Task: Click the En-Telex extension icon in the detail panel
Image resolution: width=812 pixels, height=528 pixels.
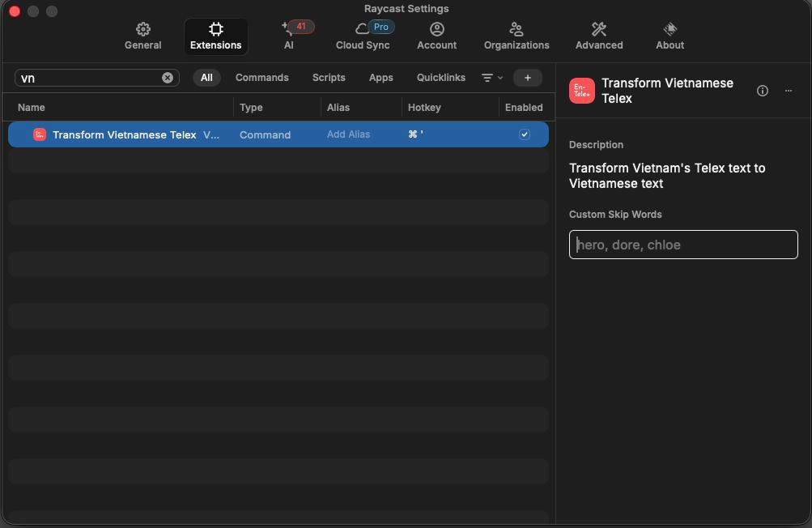Action: (x=581, y=91)
